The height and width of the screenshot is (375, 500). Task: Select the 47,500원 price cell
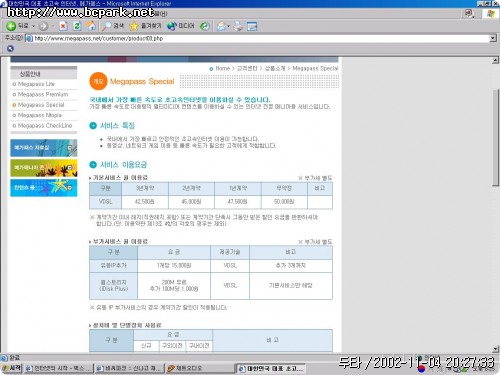(238, 202)
